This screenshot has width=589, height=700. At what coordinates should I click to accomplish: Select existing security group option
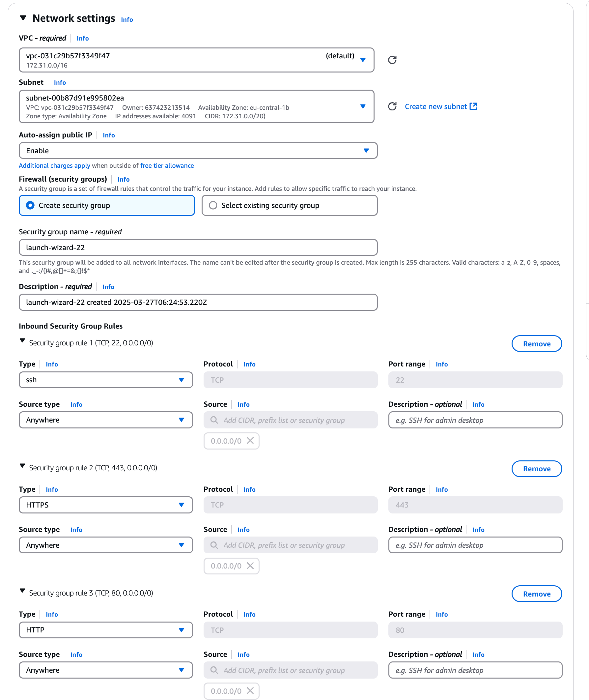click(213, 205)
